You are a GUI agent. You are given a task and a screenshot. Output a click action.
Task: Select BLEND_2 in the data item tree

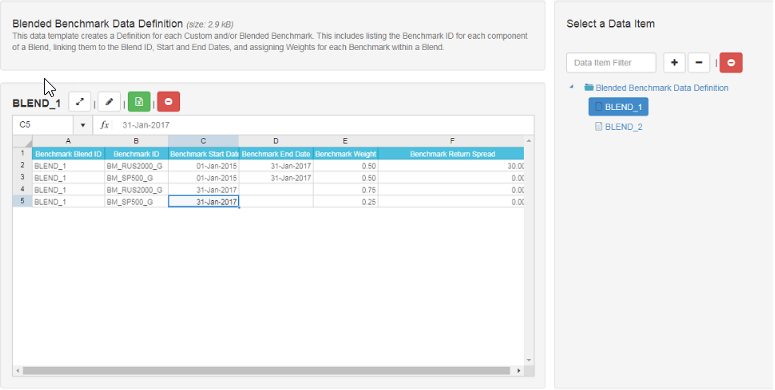pyautogui.click(x=618, y=127)
